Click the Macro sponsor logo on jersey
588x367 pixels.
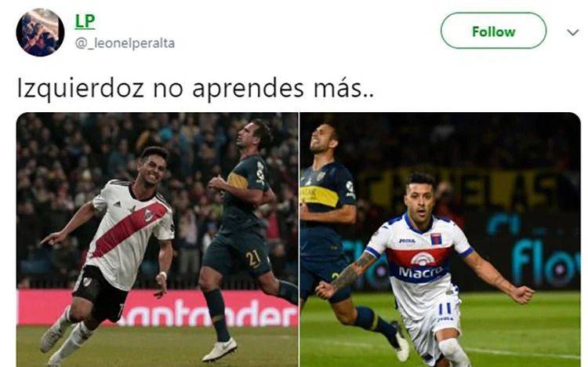(420, 271)
